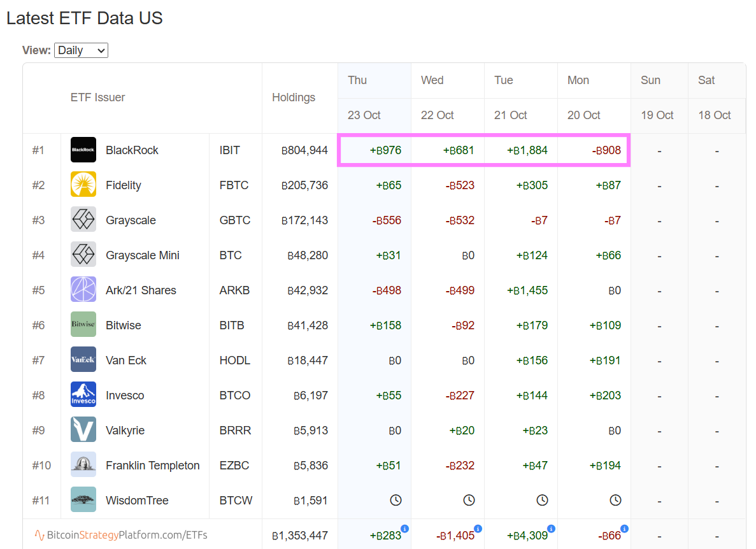Click the info icon on Thursday total
Viewport: 756px width, 549px height.
pos(405,529)
